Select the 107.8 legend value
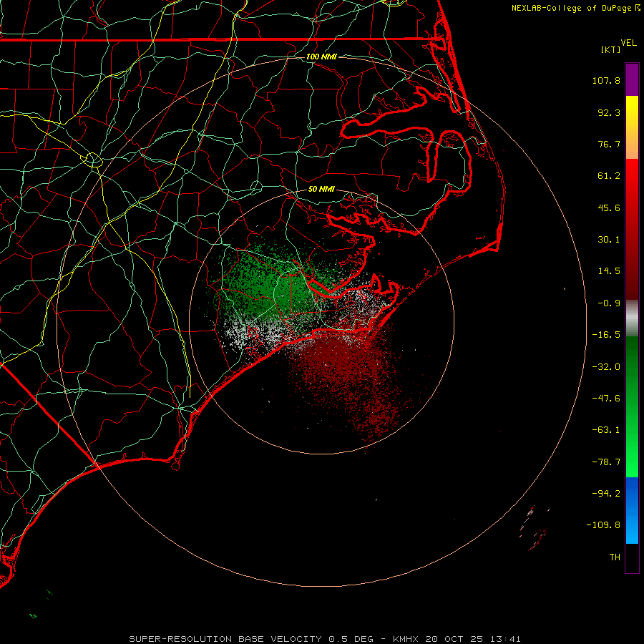The image size is (644, 644). [606, 80]
